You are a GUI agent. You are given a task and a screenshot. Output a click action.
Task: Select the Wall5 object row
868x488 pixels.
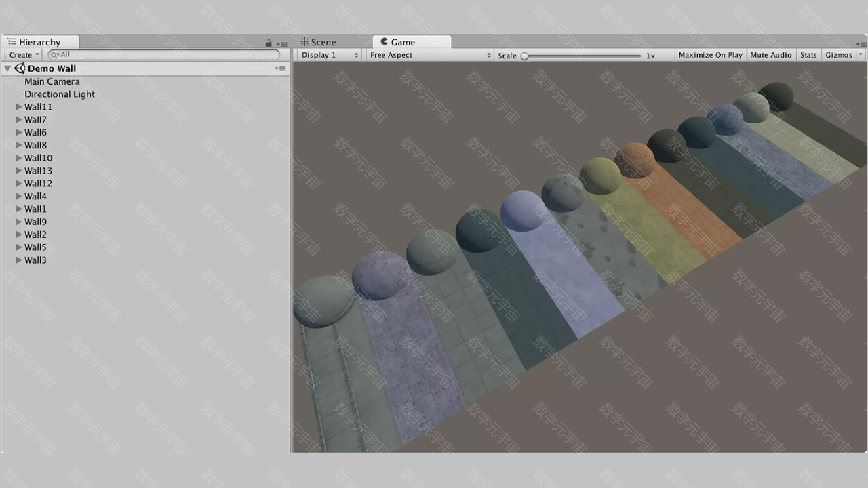(146, 247)
